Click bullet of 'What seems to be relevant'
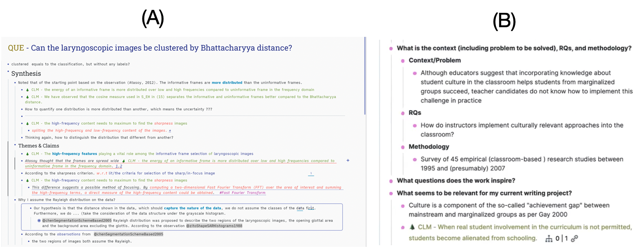Image resolution: width=644 pixels, height=251 pixels. (x=391, y=193)
